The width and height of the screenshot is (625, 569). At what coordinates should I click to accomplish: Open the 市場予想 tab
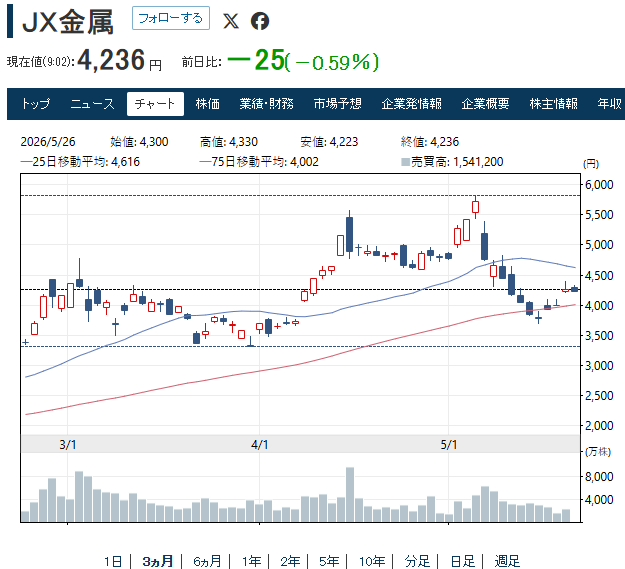[338, 104]
